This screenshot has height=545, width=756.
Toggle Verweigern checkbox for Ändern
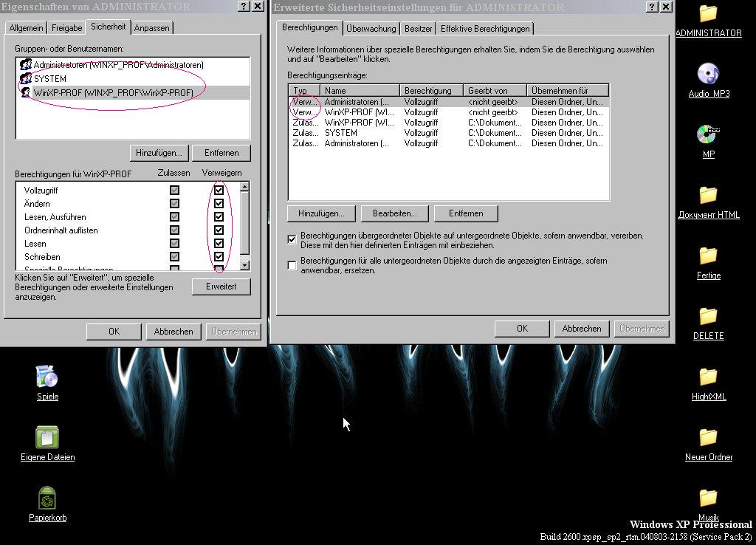[219, 204]
